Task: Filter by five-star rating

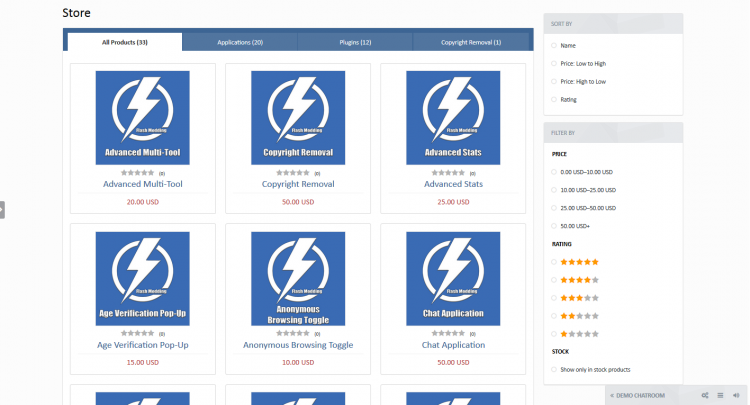Action: coord(578,262)
